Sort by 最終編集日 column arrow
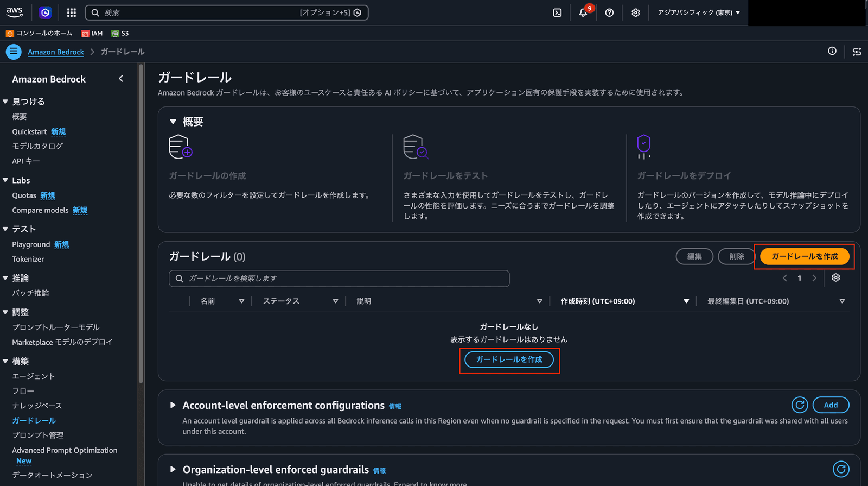The width and height of the screenshot is (868, 486). [842, 301]
